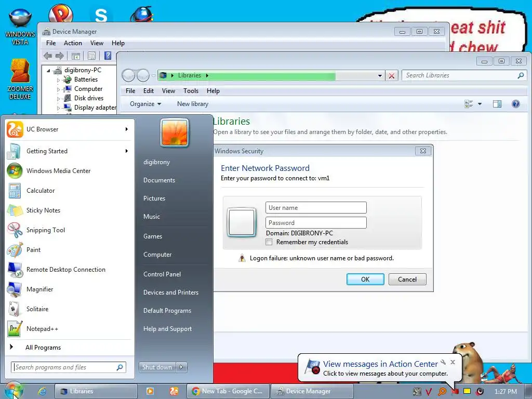Open Devices and Printers link
The height and width of the screenshot is (399, 532).
click(171, 292)
